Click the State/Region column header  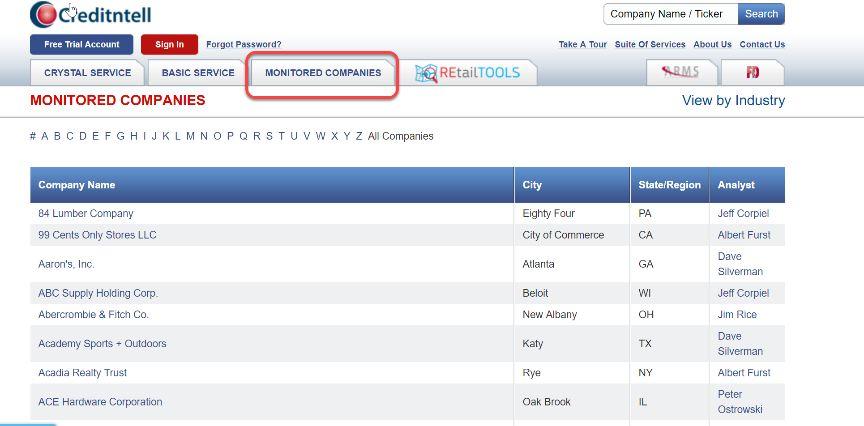[669, 185]
